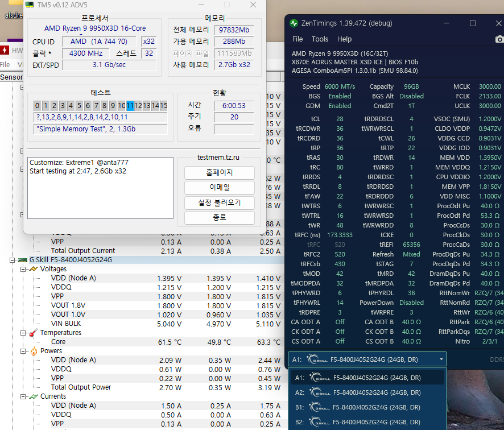Click the RAM module icon beside G.Skill F5-8400J4052G24G
Viewport: 504px width, 430px height.
click(23, 260)
